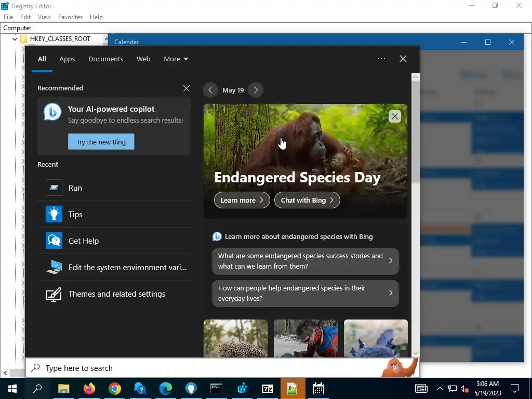Click the Endangered Species Day headline
Image resolution: width=532 pixels, height=399 pixels.
point(297,177)
